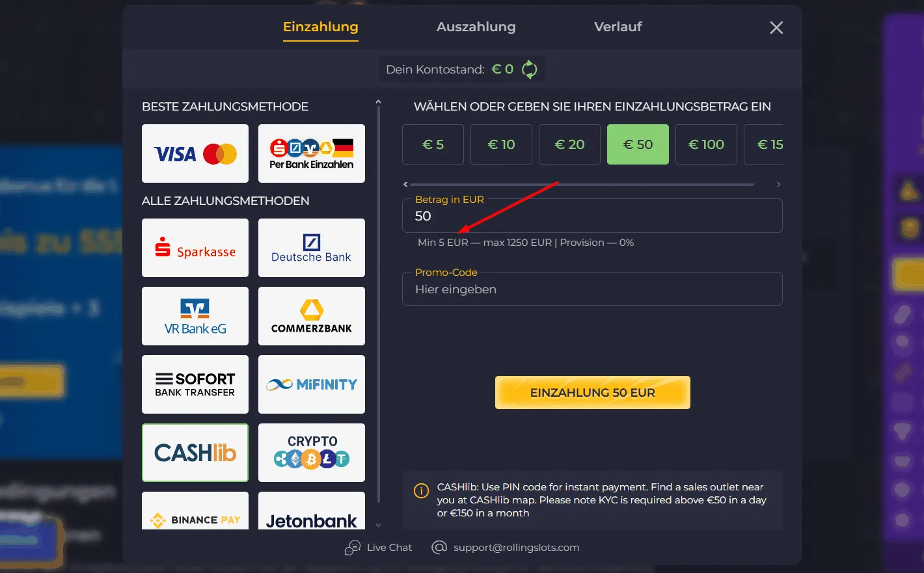
Task: Select Deutsche Bank payment method
Action: click(312, 248)
